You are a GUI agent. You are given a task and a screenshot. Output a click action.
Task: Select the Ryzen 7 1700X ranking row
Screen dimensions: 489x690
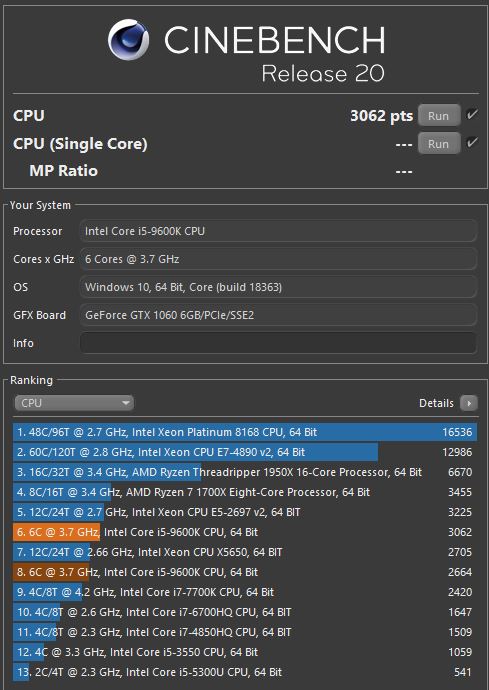pos(245,492)
